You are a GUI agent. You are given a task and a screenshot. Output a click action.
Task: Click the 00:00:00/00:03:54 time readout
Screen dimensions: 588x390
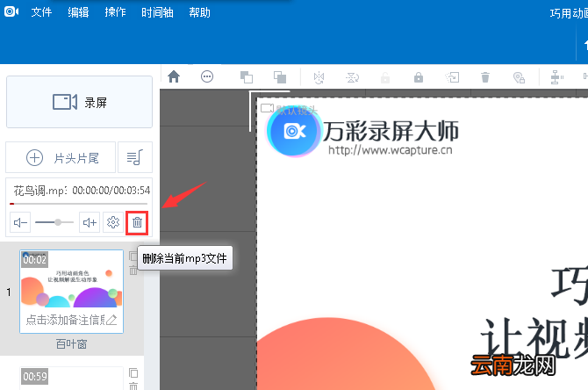coord(111,191)
